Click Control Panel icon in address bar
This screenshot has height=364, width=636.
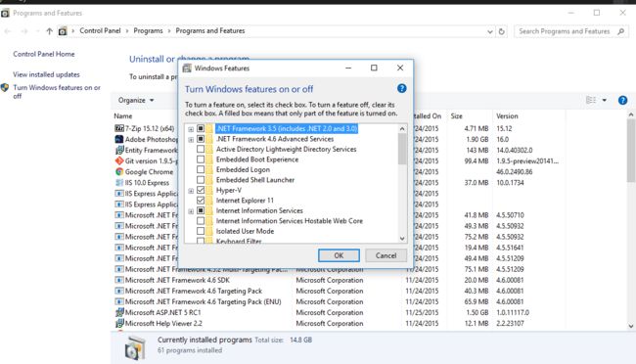pyautogui.click(x=63, y=31)
